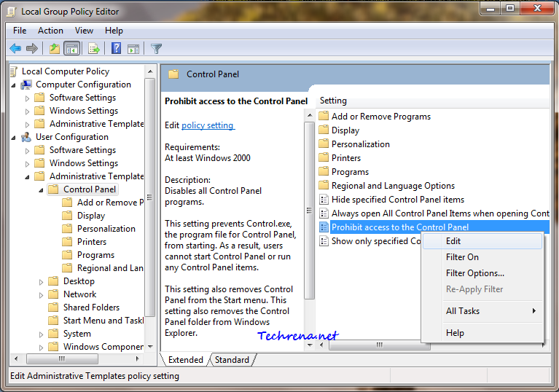559x392 pixels.
Task: Open the File menu
Action: click(x=20, y=31)
